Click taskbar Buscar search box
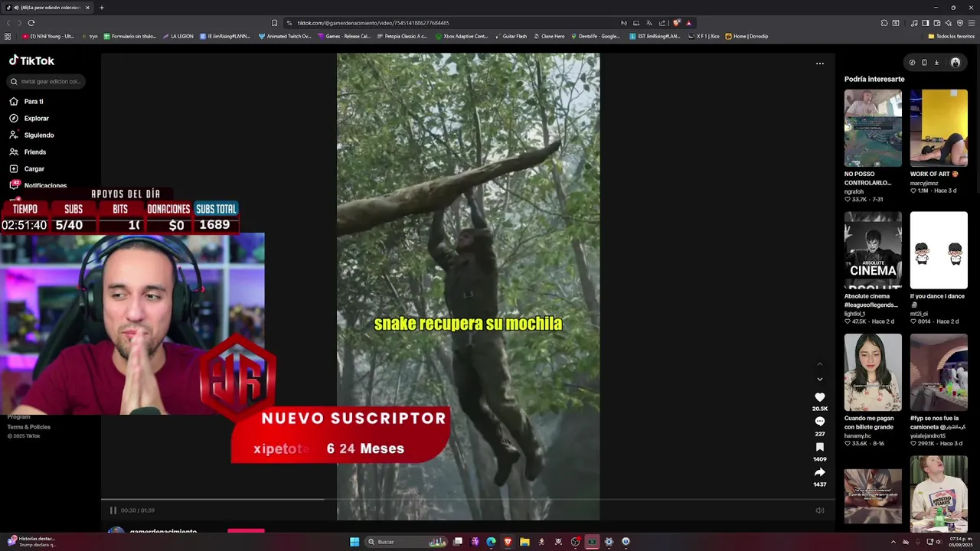This screenshot has width=980, height=551. coord(405,542)
